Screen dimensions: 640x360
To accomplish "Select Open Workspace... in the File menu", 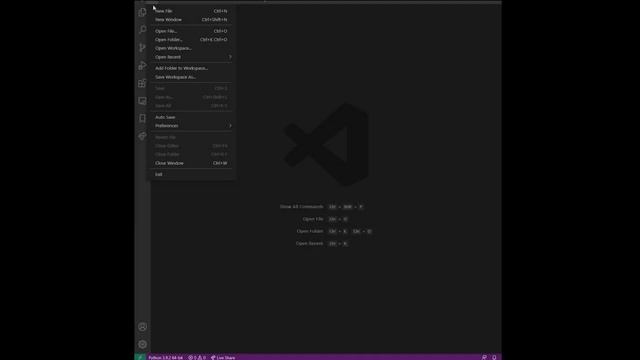I will [191, 48].
